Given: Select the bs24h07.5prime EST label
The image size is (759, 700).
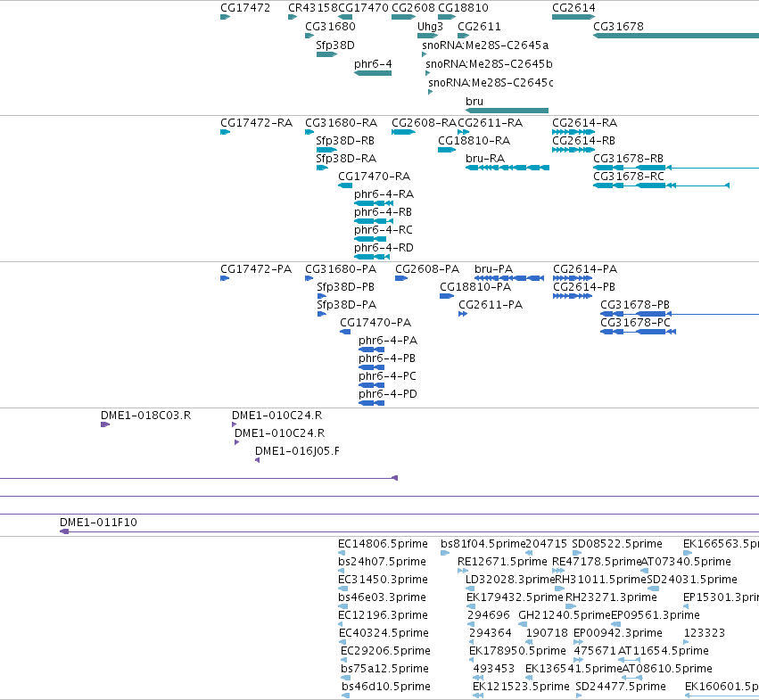Looking at the screenshot, I should pos(382,562).
